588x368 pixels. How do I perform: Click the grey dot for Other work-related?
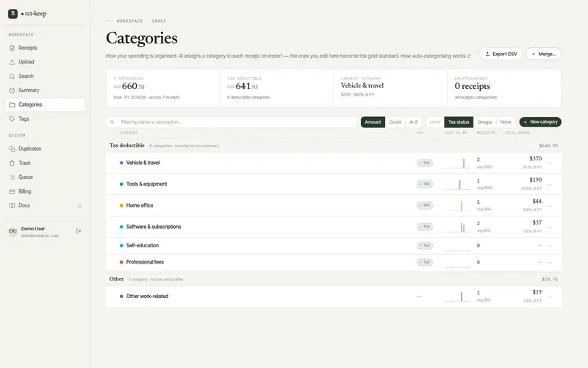[121, 297]
